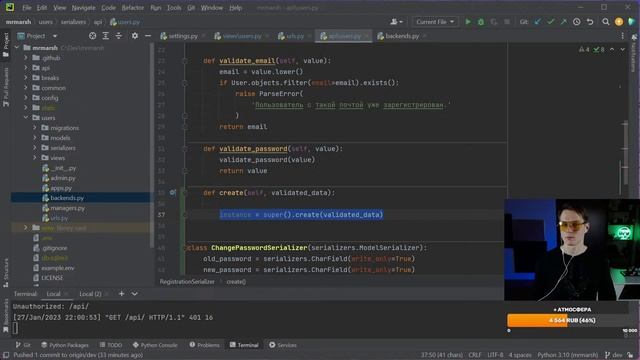The width and height of the screenshot is (640, 360).
Task: Select managers.py in the project tree
Action: click(x=67, y=208)
